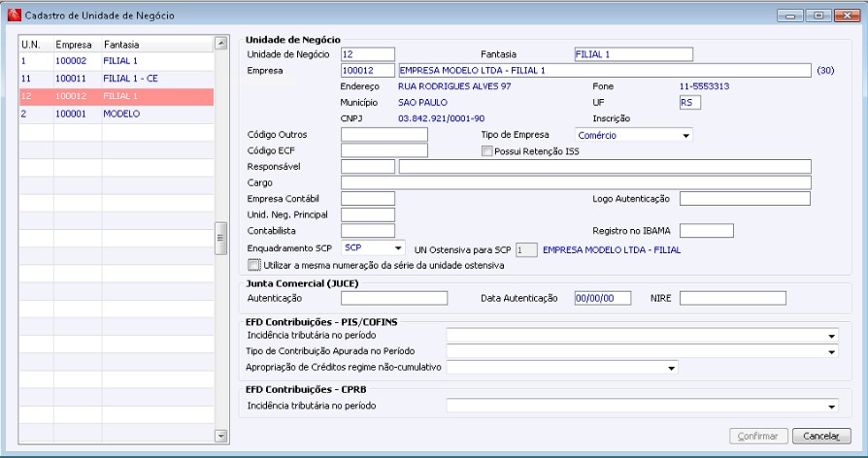Screen dimensions: 868x458
Task: Focus Unidade de Negócio field
Action: click(368, 54)
